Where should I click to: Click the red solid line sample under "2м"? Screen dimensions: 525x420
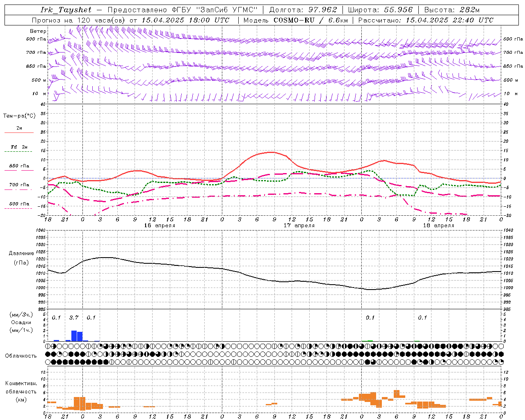[19, 133]
